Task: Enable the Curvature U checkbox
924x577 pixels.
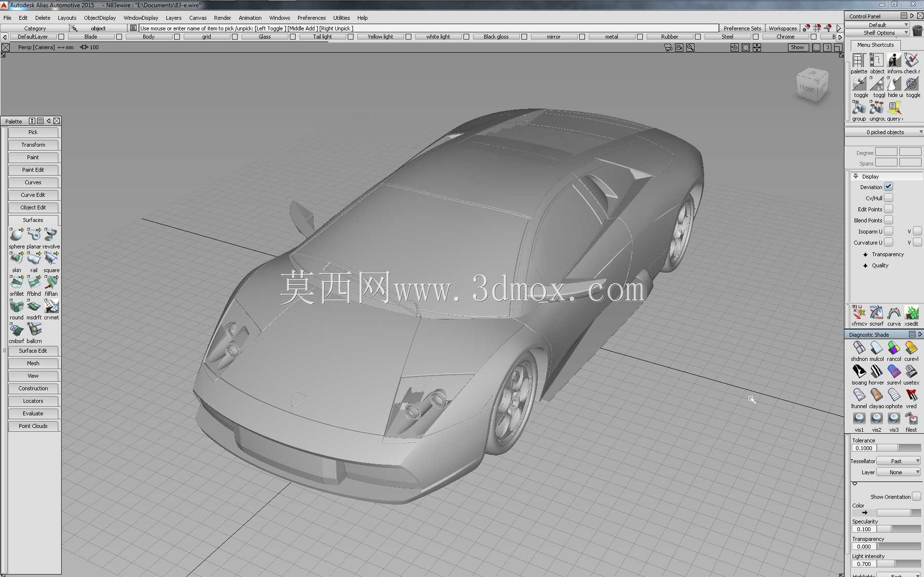Action: (x=888, y=242)
